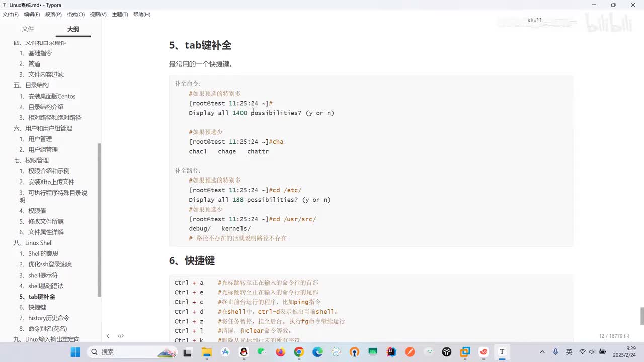The height and width of the screenshot is (362, 644).
Task: Select outline heading 七、权限管理
Action: (31, 160)
